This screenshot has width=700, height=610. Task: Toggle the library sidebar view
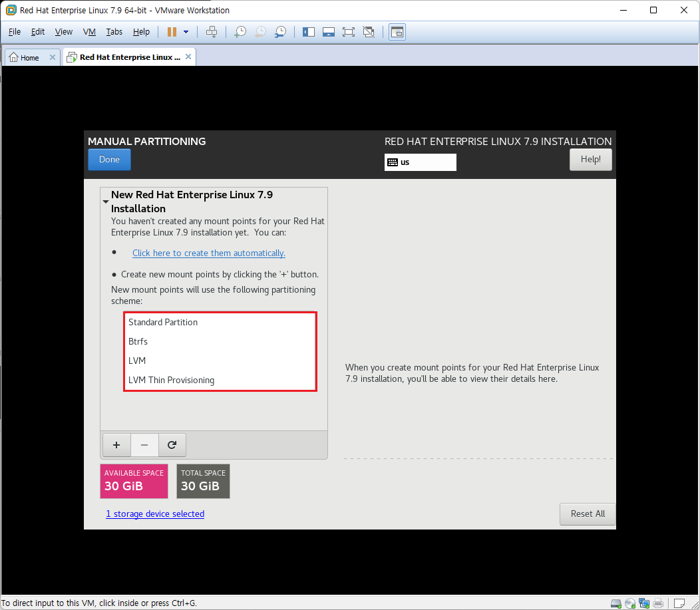pyautogui.click(x=309, y=32)
